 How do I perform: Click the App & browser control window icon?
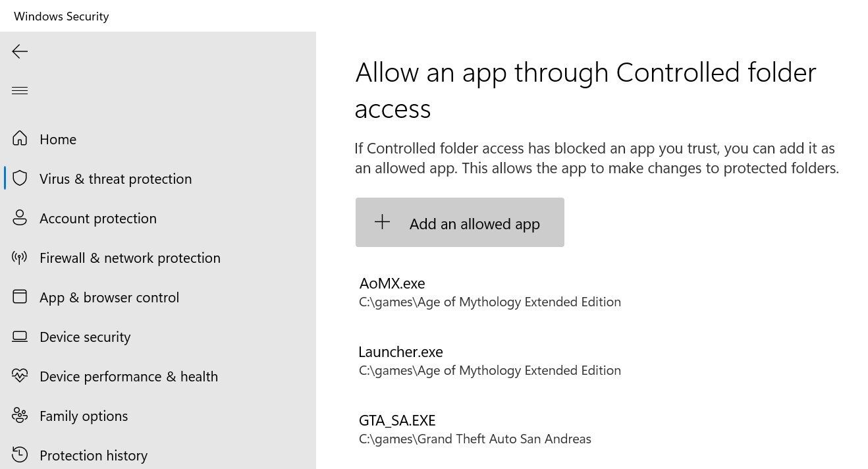coord(20,297)
